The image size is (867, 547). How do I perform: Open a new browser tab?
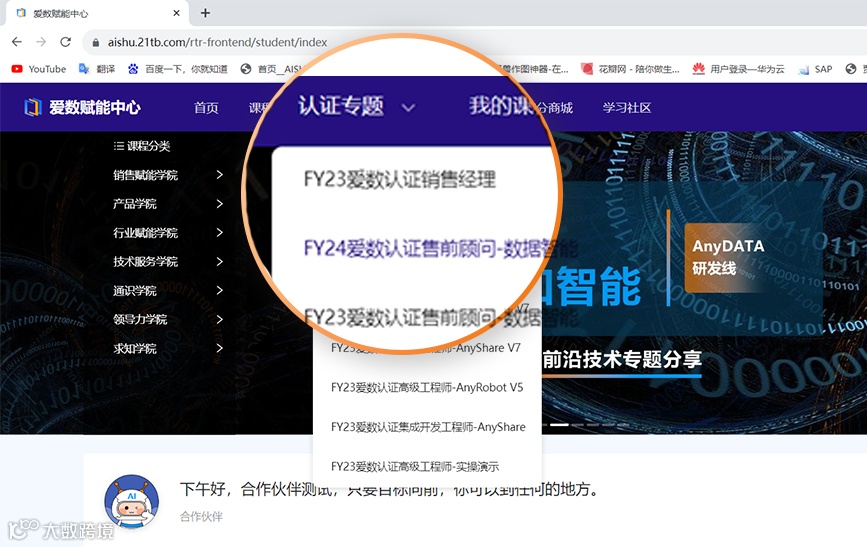205,13
